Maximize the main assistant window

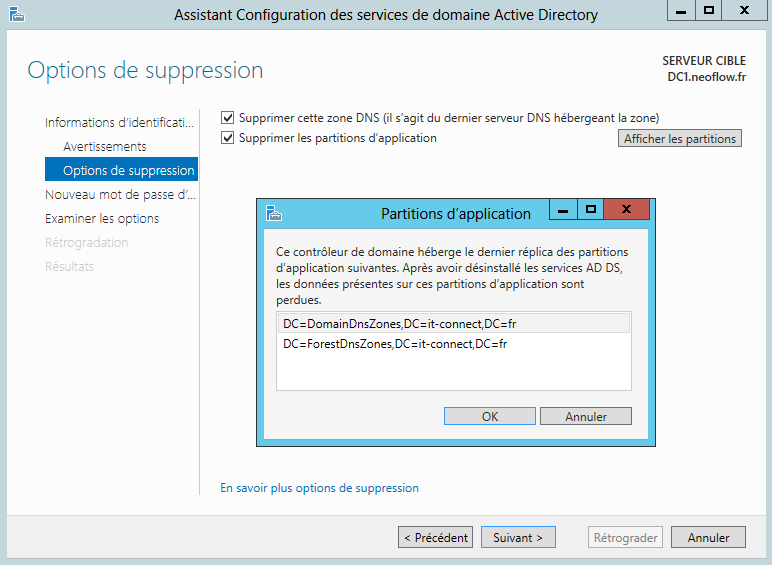[x=709, y=11]
